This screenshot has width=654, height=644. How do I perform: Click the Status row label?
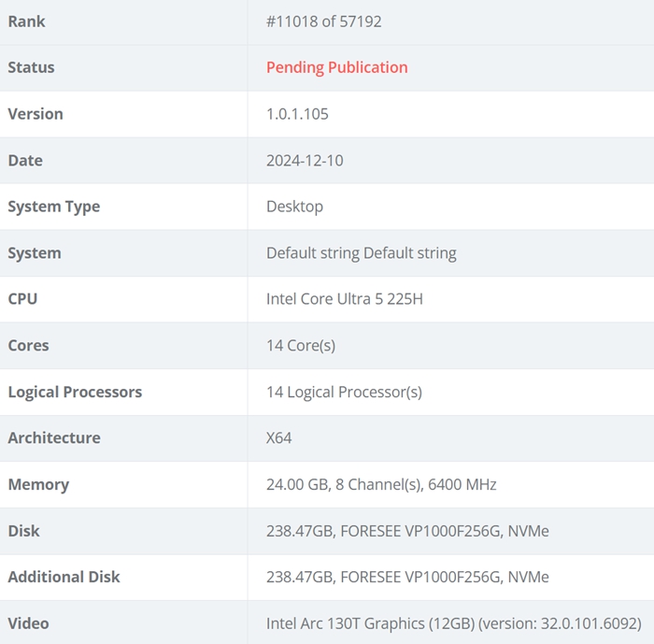click(x=31, y=67)
